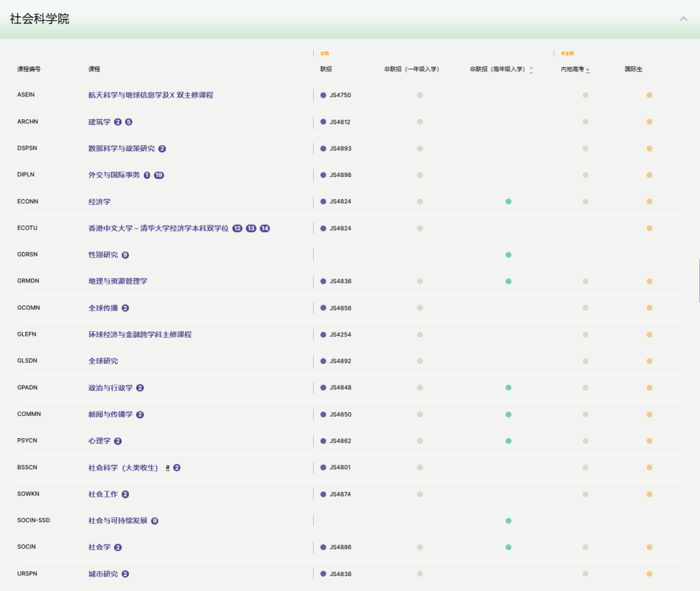This screenshot has height=591, width=700.
Task: Collapse the 社会科学院 section chevron
Action: [x=684, y=19]
